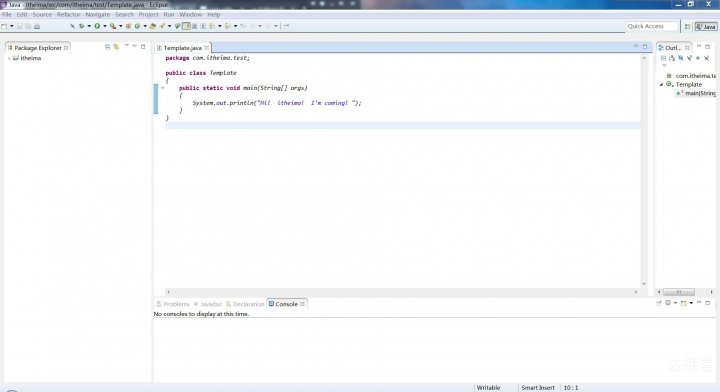Click the Outline view tab
The height and width of the screenshot is (392, 720).
[674, 48]
